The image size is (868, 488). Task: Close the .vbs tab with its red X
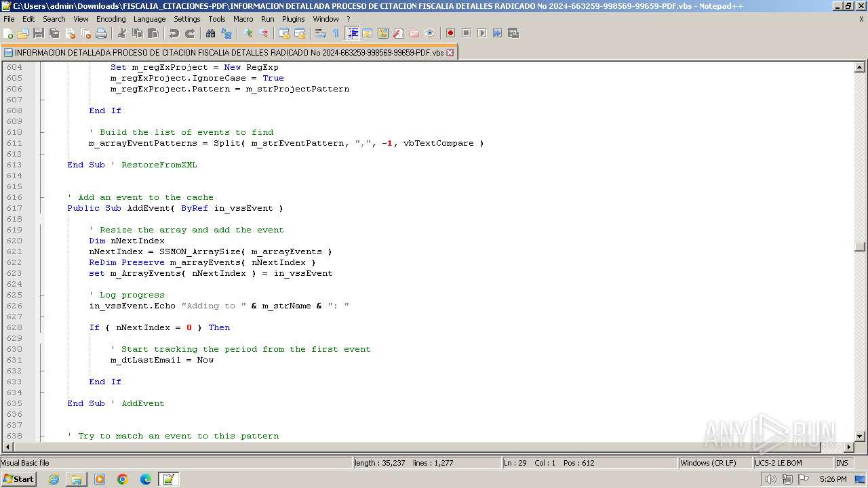(x=450, y=52)
